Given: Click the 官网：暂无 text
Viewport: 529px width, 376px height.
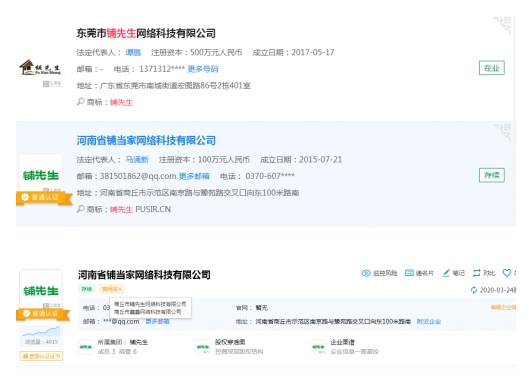Looking at the screenshot, I should [x=252, y=307].
